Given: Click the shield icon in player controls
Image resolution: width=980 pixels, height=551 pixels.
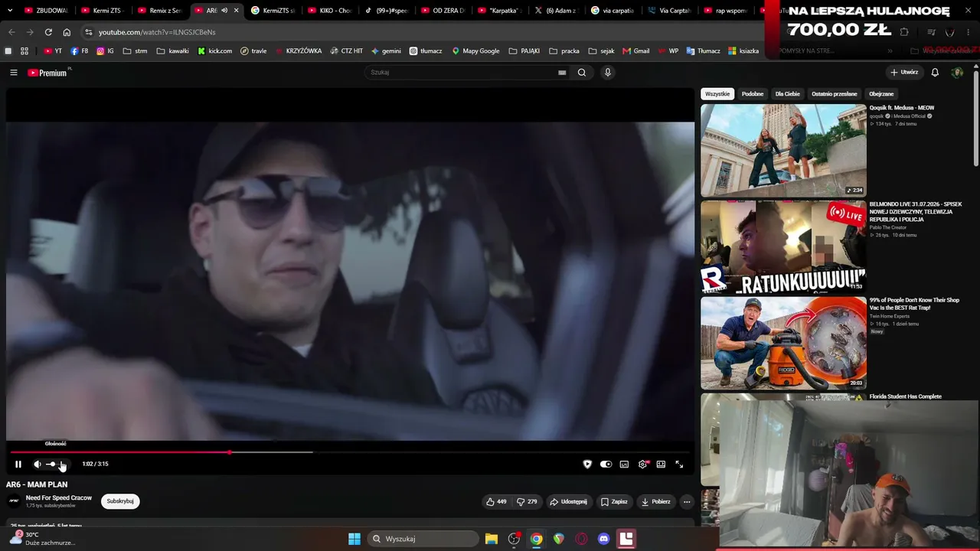Looking at the screenshot, I should coord(587,464).
